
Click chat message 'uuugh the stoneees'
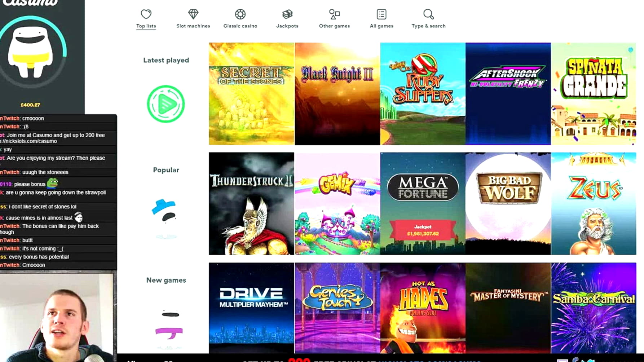coord(45,172)
